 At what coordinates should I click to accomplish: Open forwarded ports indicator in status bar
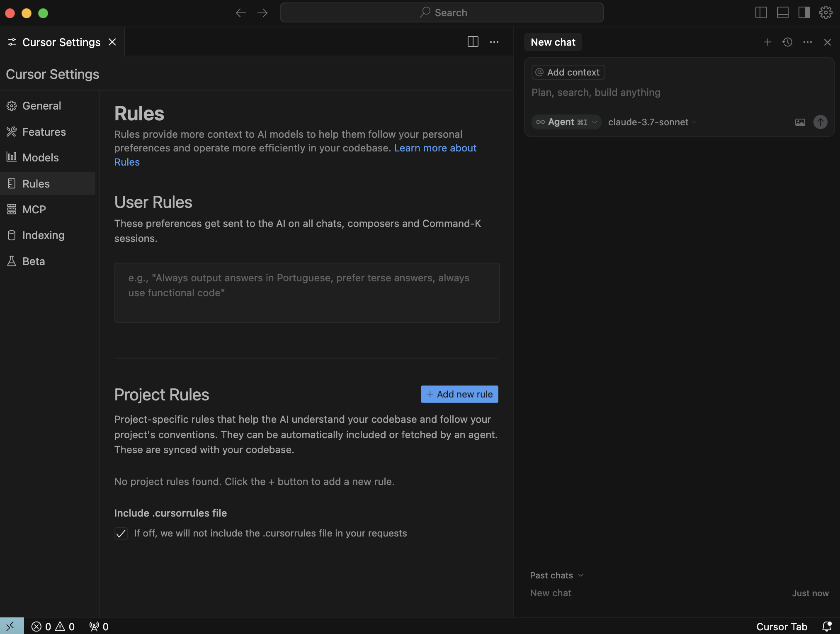[99, 627]
